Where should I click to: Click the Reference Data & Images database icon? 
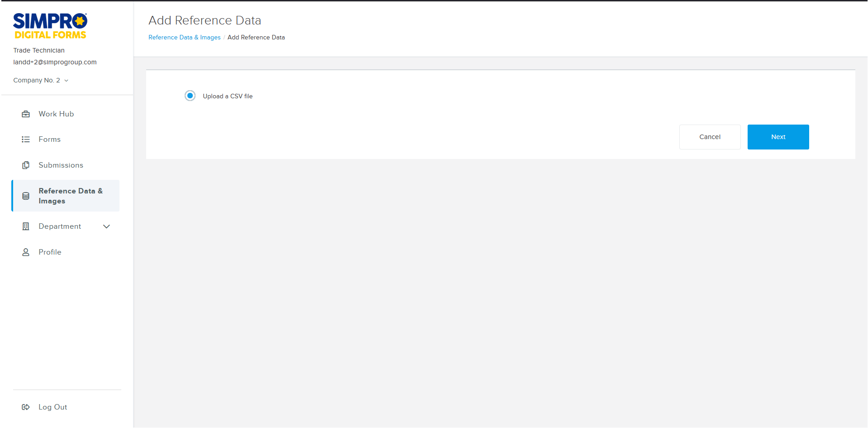26,196
